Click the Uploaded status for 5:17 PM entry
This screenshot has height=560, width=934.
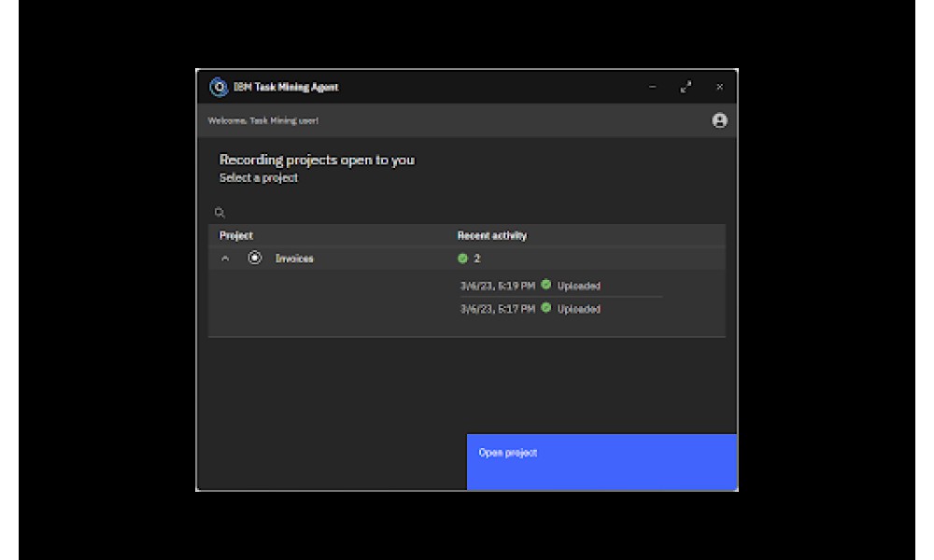click(x=579, y=309)
